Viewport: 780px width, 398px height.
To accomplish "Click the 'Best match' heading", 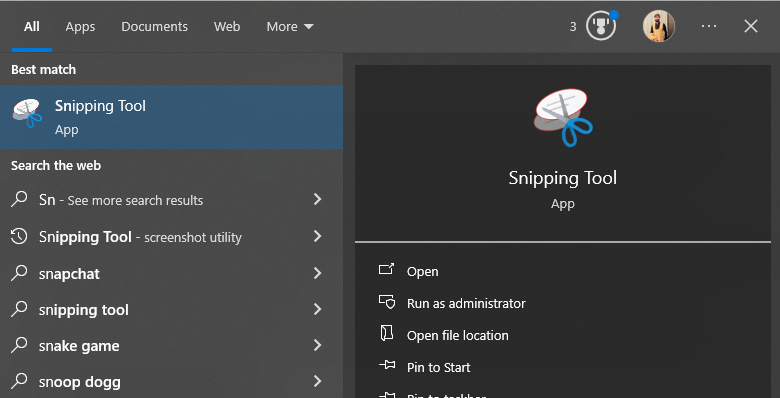I will (44, 70).
